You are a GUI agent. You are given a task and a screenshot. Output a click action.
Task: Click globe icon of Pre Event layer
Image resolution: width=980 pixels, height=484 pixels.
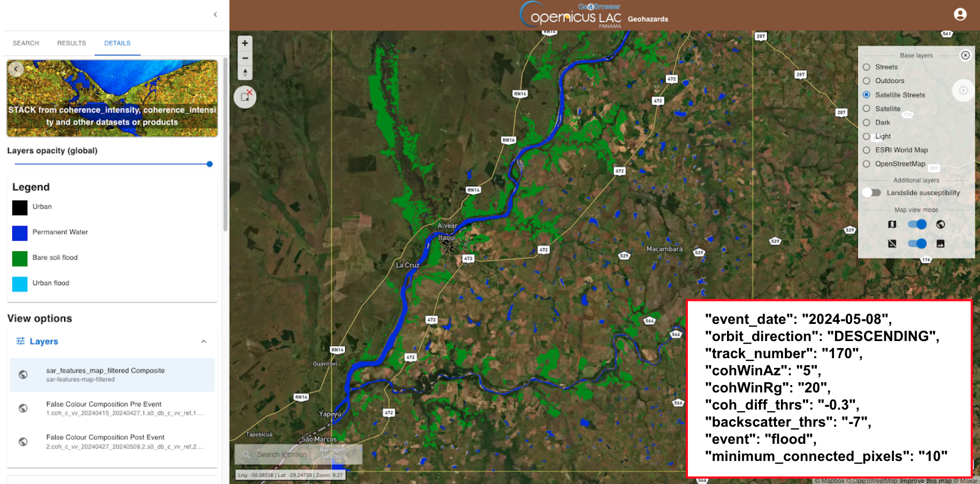[23, 408]
